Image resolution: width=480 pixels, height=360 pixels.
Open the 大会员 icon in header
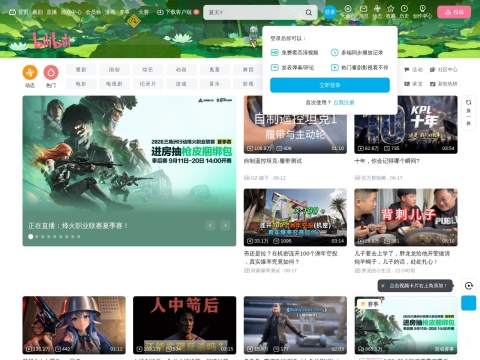(348, 12)
